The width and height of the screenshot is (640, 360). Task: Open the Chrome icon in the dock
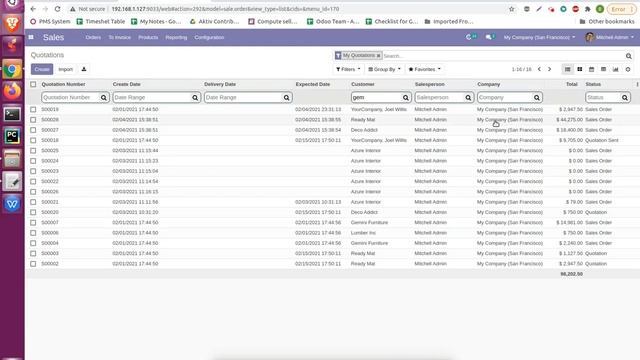click(x=12, y=69)
